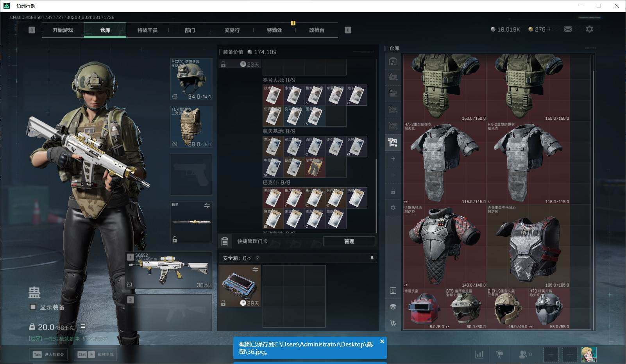
Task: Click the 转移全部 button
Action: tap(96, 354)
